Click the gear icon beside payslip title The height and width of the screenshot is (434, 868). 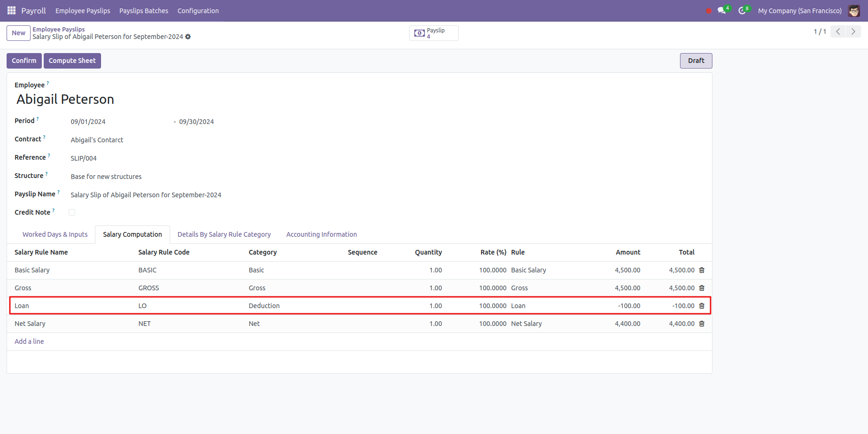(188, 37)
